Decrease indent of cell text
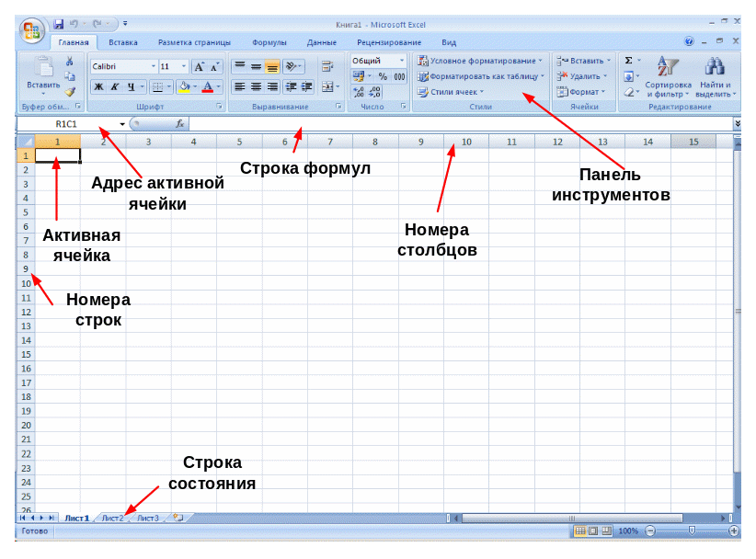 pos(291,86)
